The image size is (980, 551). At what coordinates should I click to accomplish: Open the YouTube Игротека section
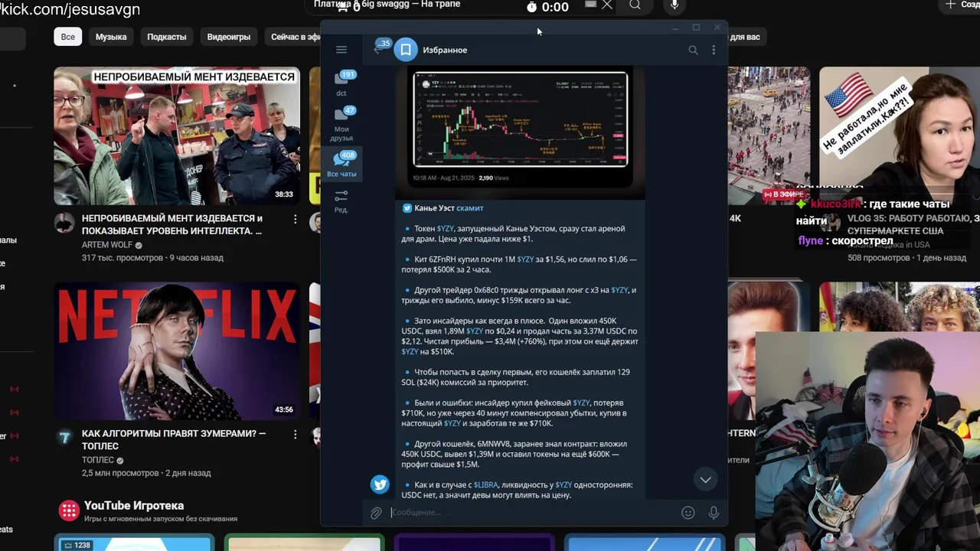tap(134, 506)
